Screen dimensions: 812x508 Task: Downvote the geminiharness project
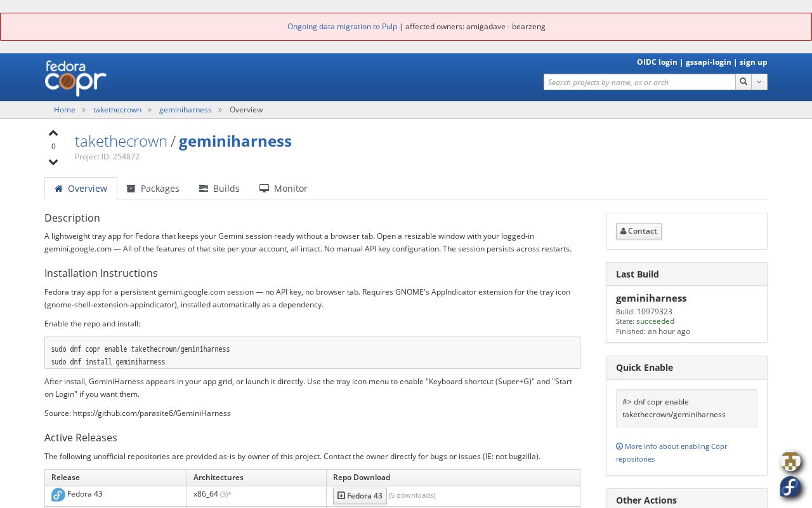[x=53, y=162]
